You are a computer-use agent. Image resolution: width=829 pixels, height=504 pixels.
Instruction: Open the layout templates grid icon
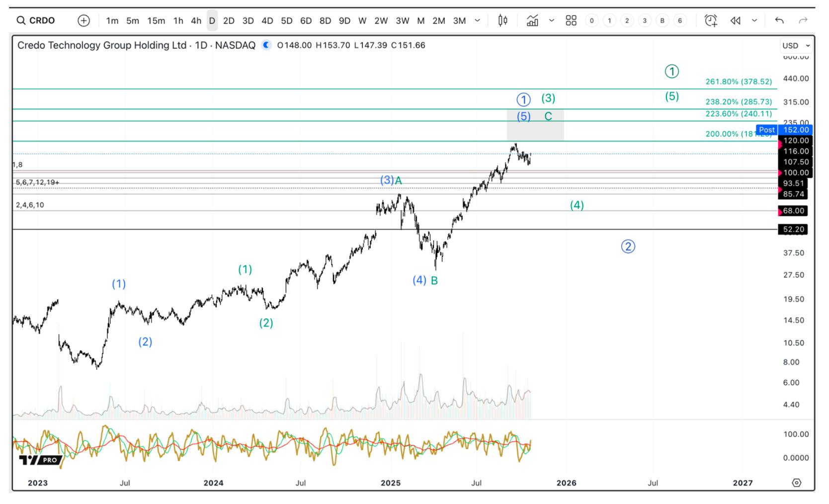[571, 20]
